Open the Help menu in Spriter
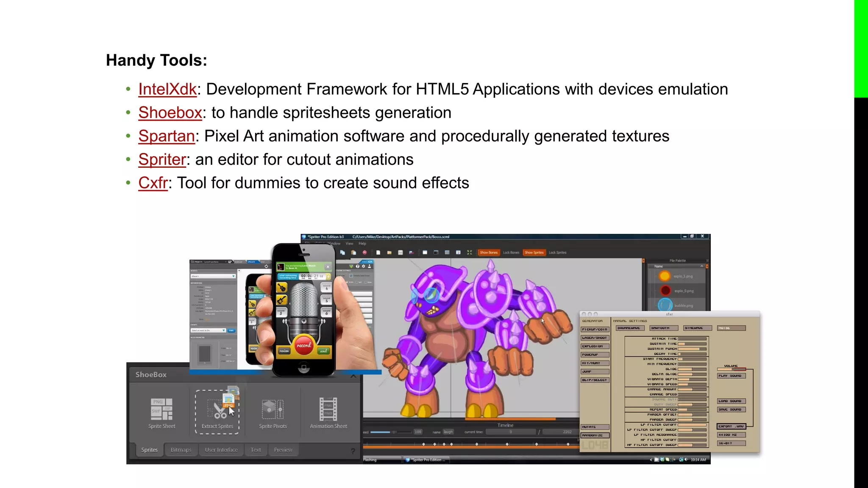868x488 pixels. pyautogui.click(x=362, y=244)
